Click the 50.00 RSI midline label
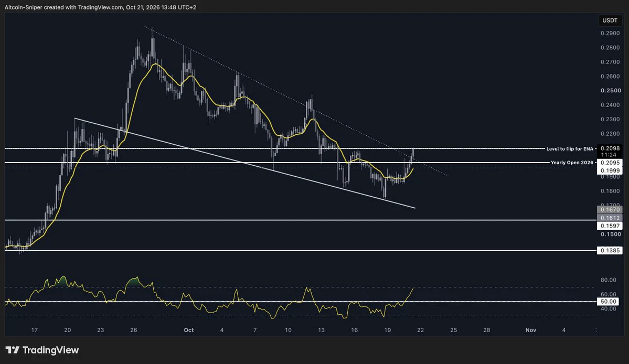629x364 pixels. (x=608, y=302)
